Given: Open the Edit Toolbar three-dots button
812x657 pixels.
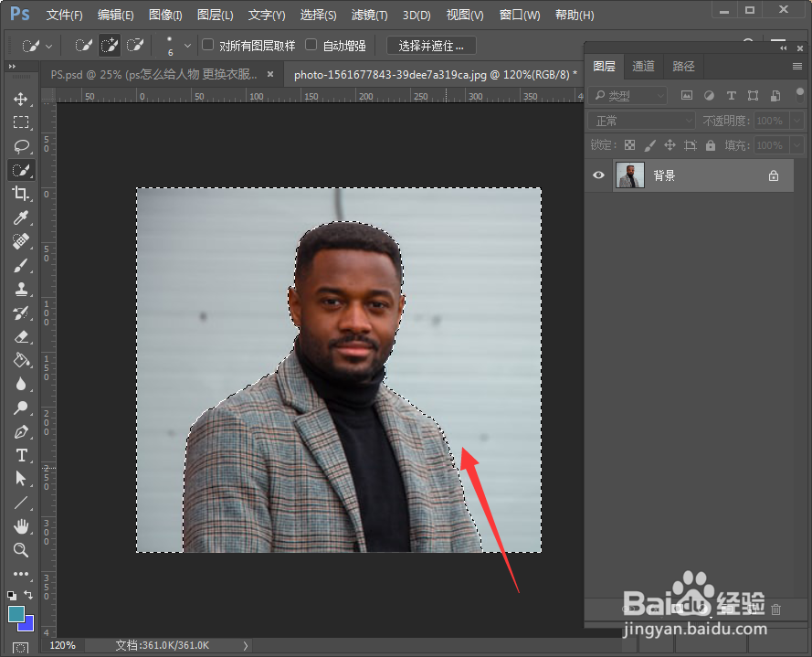Looking at the screenshot, I should 21,574.
